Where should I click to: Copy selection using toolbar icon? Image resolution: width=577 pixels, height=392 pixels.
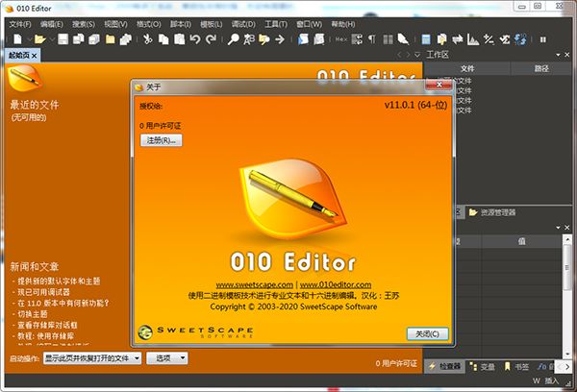tap(163, 39)
